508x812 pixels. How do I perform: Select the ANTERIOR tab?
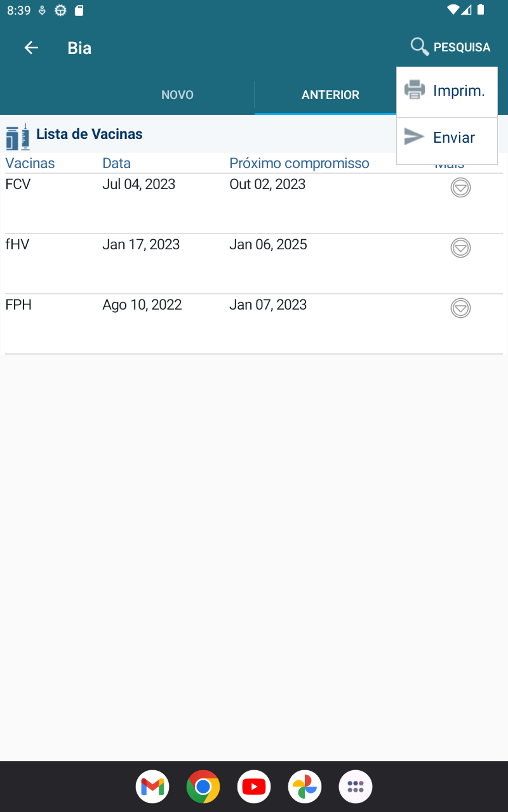click(330, 95)
